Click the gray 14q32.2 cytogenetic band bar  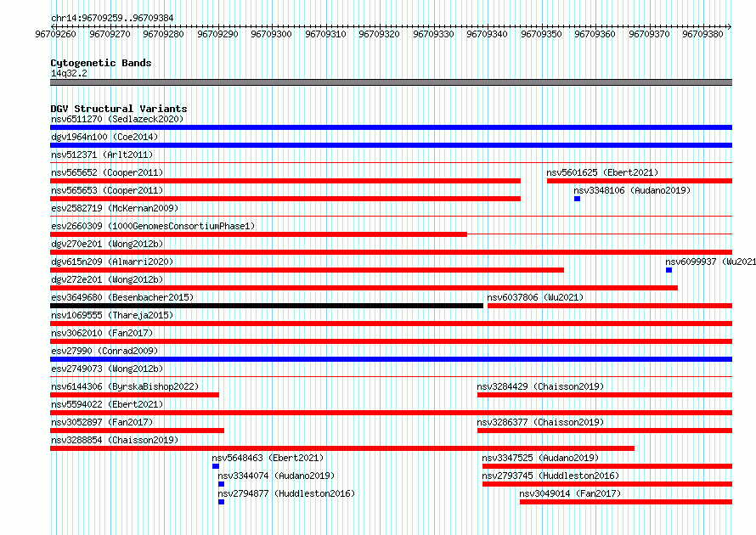(x=391, y=82)
